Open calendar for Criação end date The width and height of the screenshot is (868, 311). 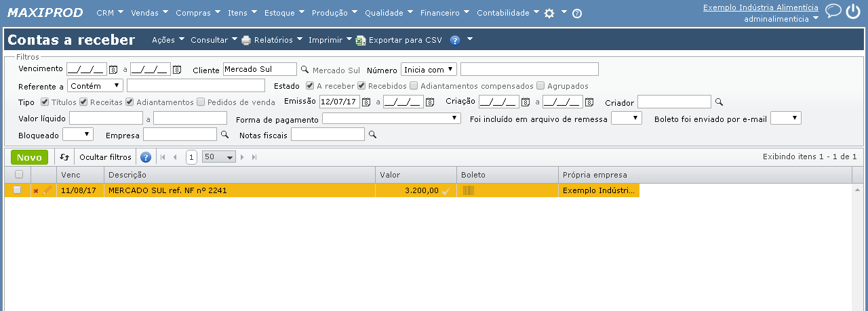coord(589,102)
